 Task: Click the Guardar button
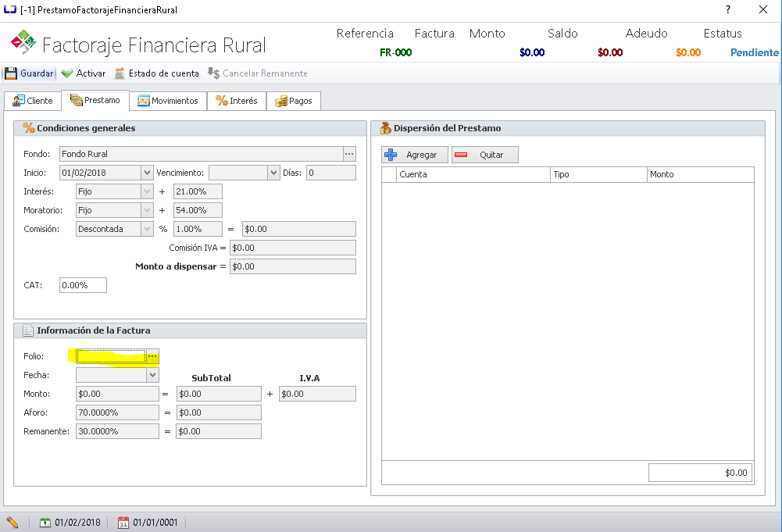(x=30, y=73)
